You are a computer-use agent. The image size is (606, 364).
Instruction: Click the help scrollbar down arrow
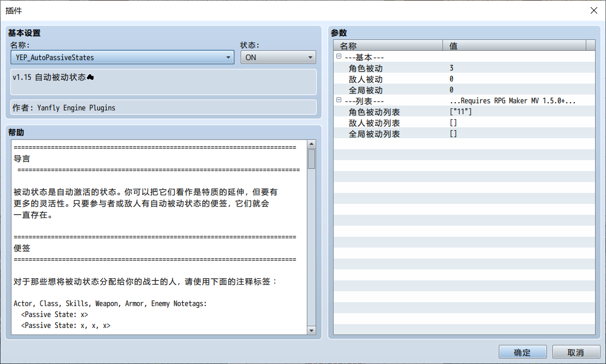[x=311, y=330]
